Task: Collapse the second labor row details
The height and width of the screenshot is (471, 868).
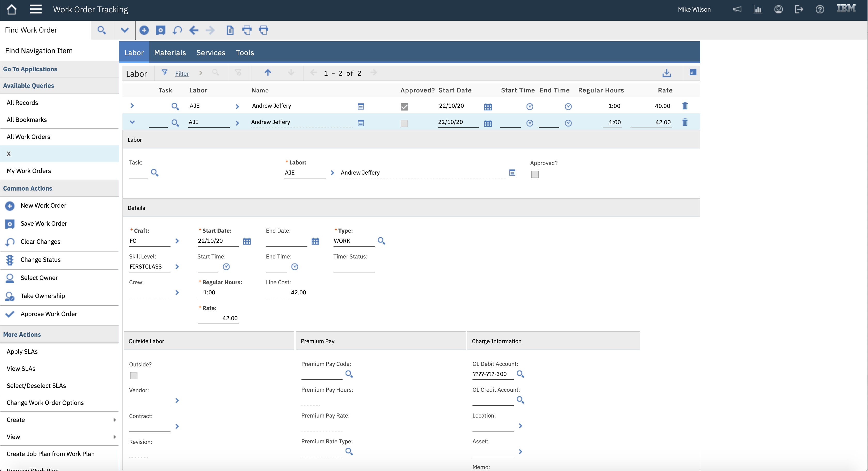Action: coord(132,122)
